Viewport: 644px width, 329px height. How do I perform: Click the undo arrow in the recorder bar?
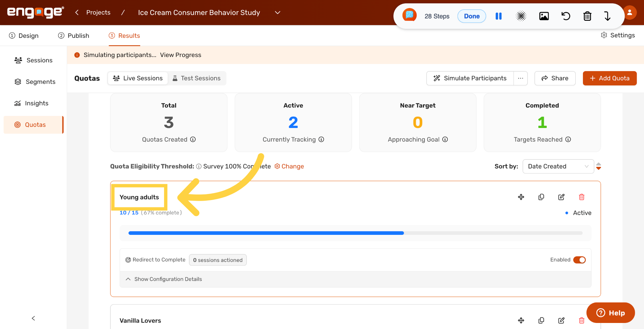pyautogui.click(x=566, y=16)
